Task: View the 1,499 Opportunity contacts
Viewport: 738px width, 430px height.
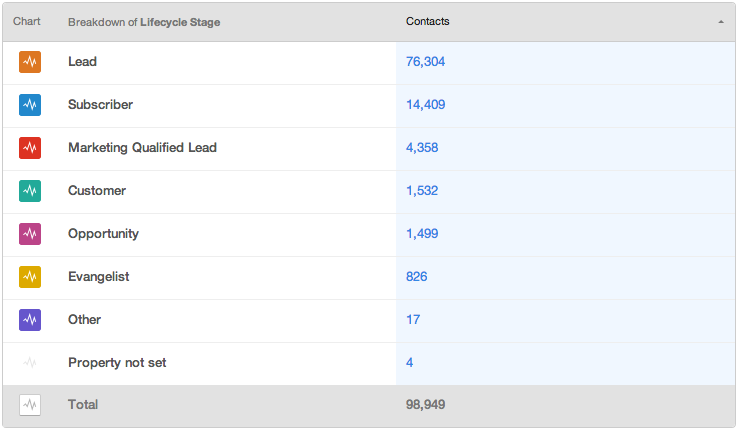Action: coord(422,234)
